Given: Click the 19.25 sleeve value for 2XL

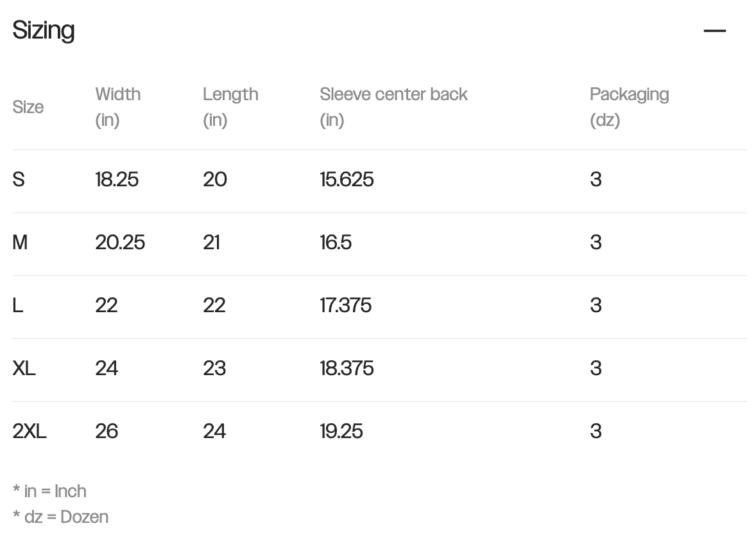Looking at the screenshot, I should point(341,431).
